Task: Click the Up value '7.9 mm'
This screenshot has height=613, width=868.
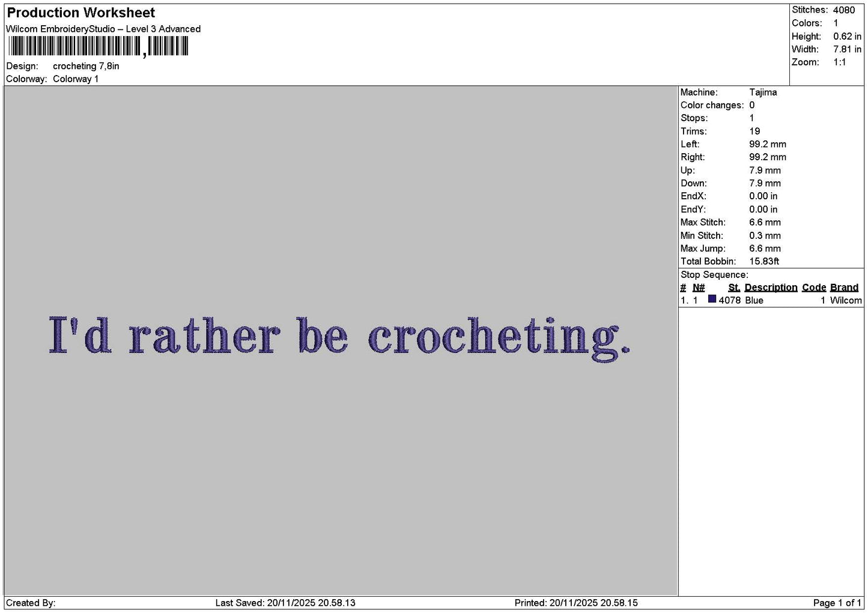Action: tap(765, 171)
